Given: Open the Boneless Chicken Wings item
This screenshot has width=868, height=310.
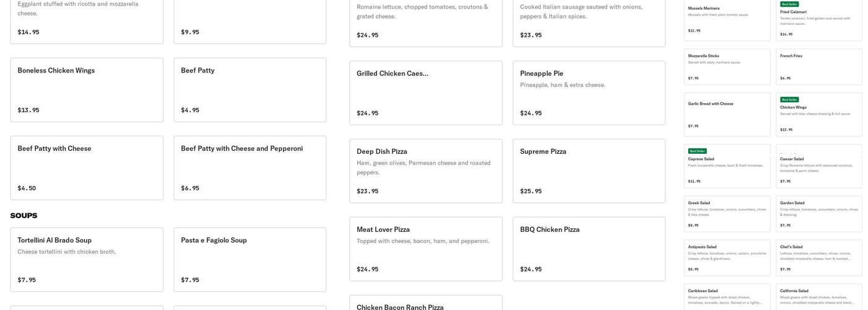Looking at the screenshot, I should tap(87, 90).
